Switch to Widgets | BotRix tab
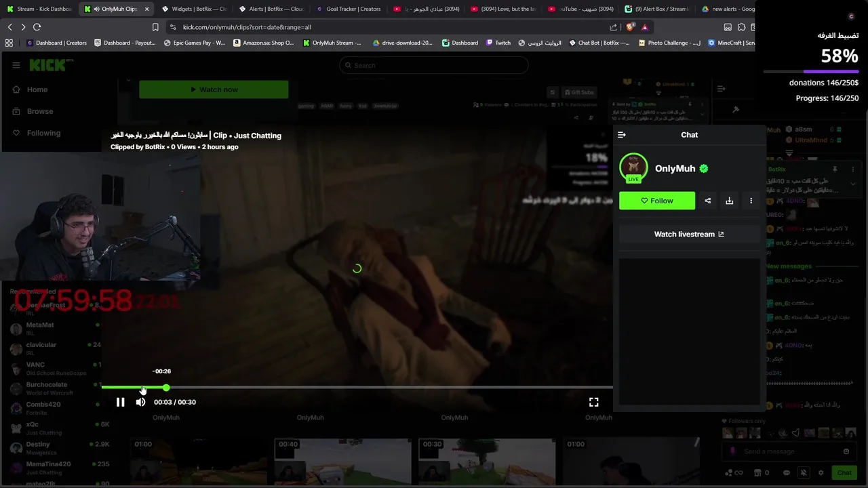868x488 pixels. (194, 9)
